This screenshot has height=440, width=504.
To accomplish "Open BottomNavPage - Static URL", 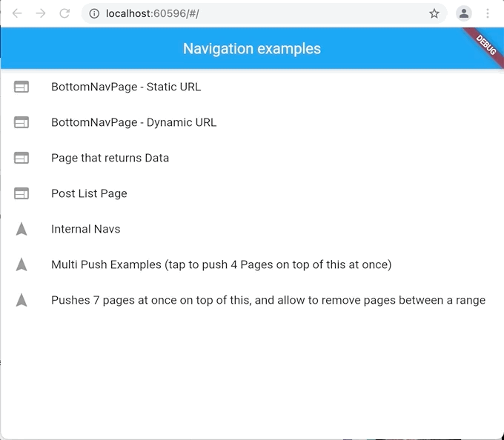I will tap(252, 87).
